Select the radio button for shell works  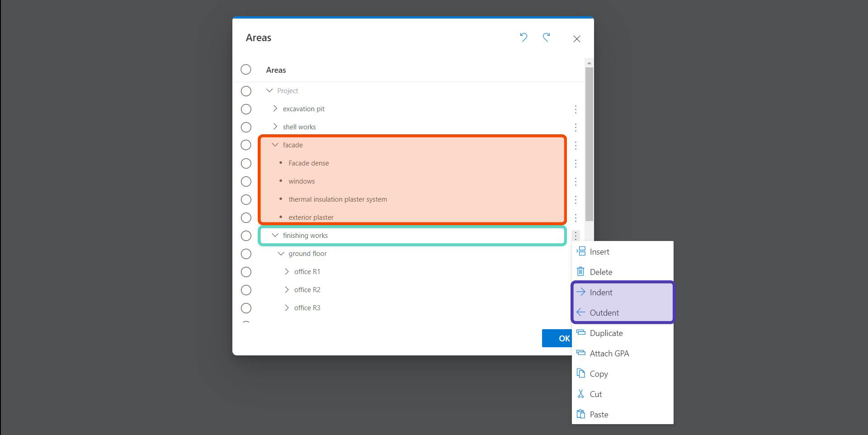pyautogui.click(x=246, y=128)
